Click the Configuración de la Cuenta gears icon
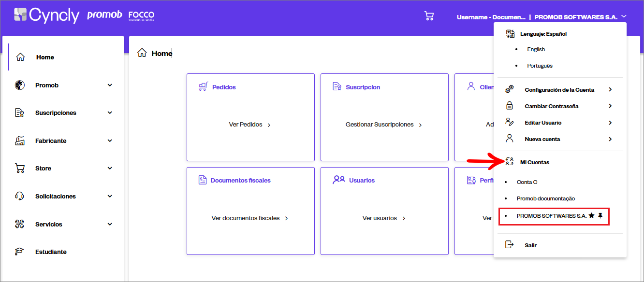 510,89
